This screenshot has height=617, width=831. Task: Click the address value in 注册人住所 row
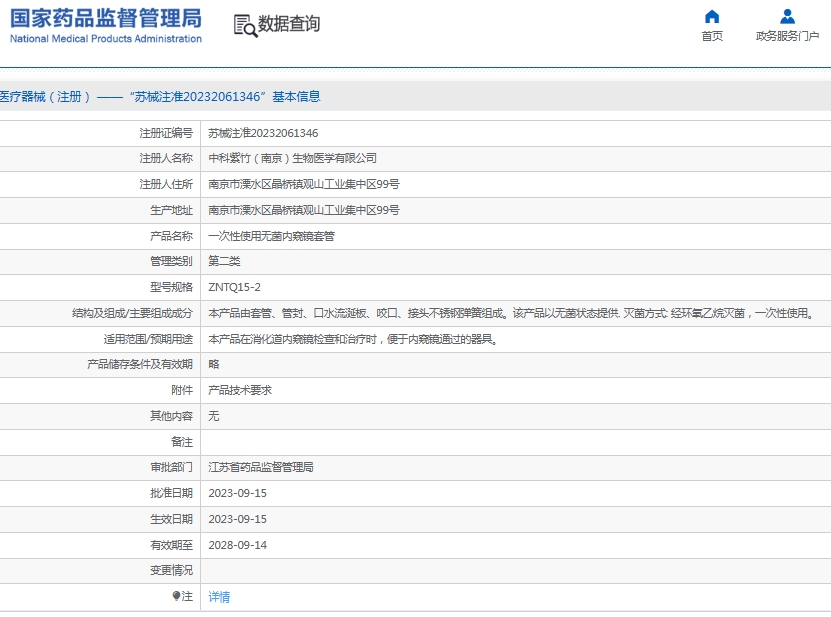point(304,184)
